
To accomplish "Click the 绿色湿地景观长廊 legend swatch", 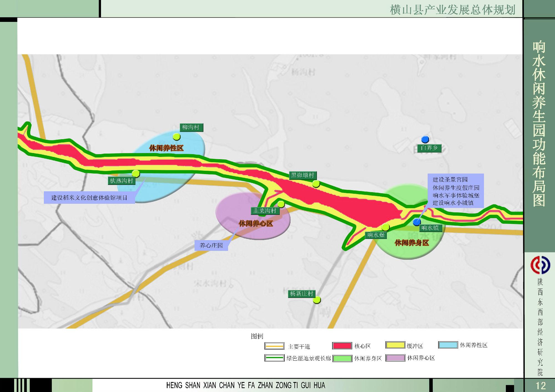I will (x=274, y=358).
